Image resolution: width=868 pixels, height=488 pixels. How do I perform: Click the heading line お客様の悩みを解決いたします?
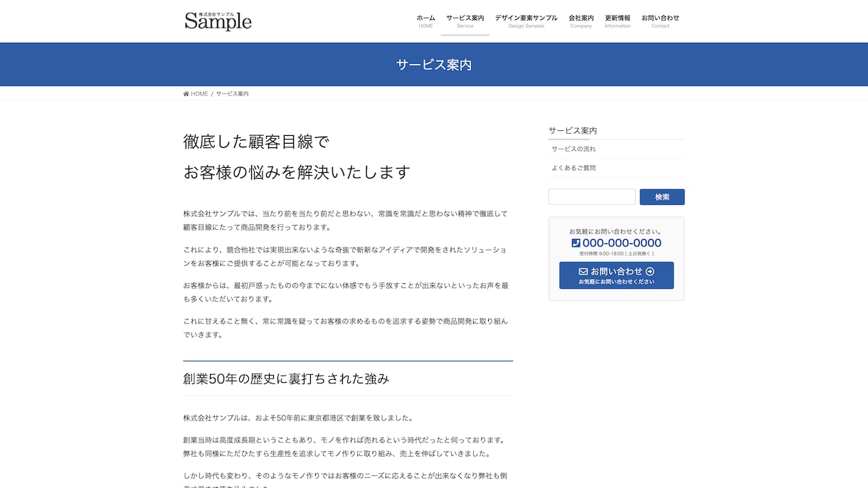coord(297,172)
